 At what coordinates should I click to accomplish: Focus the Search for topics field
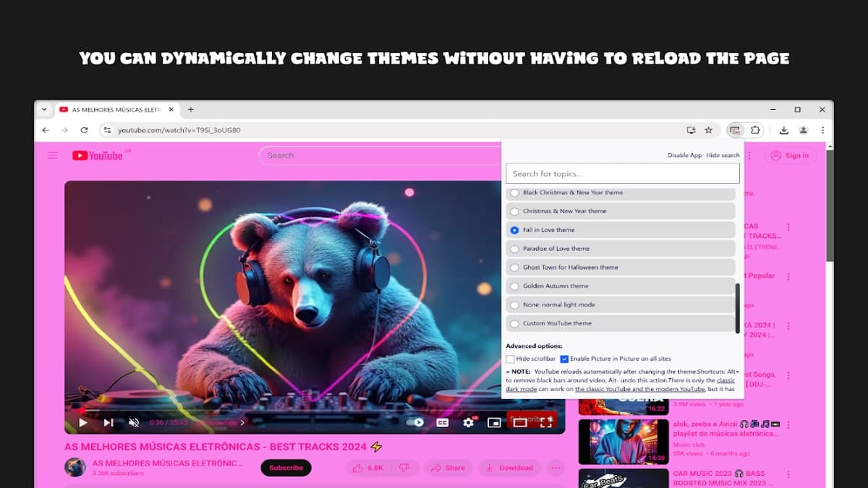622,174
